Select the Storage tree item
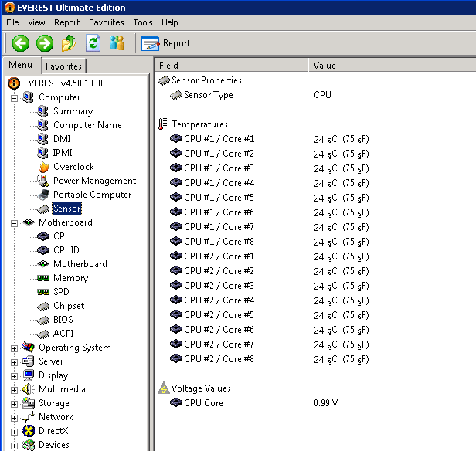Viewport: 476px width, 451px height. click(x=54, y=403)
